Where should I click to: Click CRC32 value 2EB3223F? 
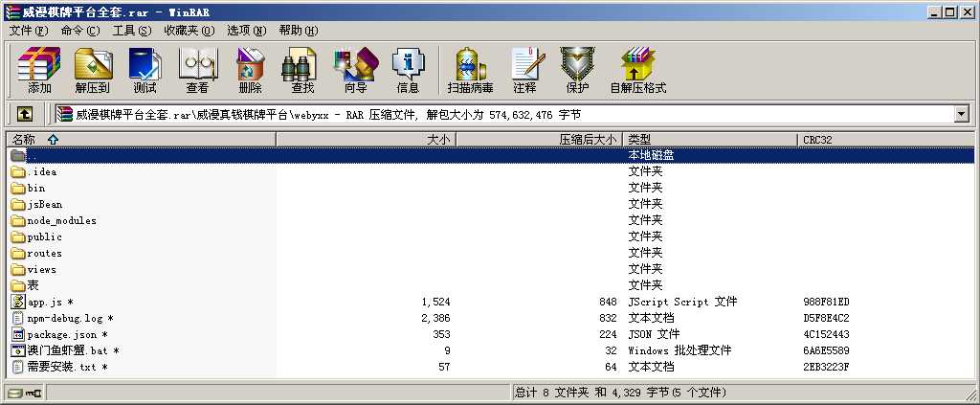(826, 367)
